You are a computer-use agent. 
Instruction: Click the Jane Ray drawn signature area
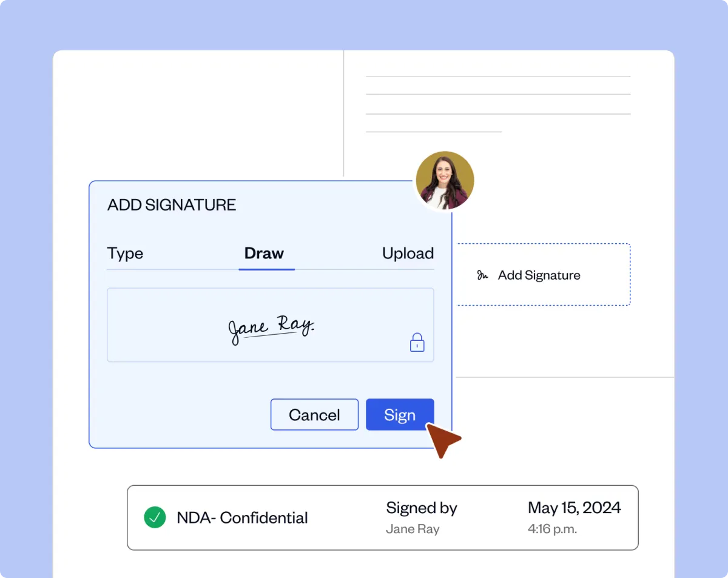tap(271, 326)
